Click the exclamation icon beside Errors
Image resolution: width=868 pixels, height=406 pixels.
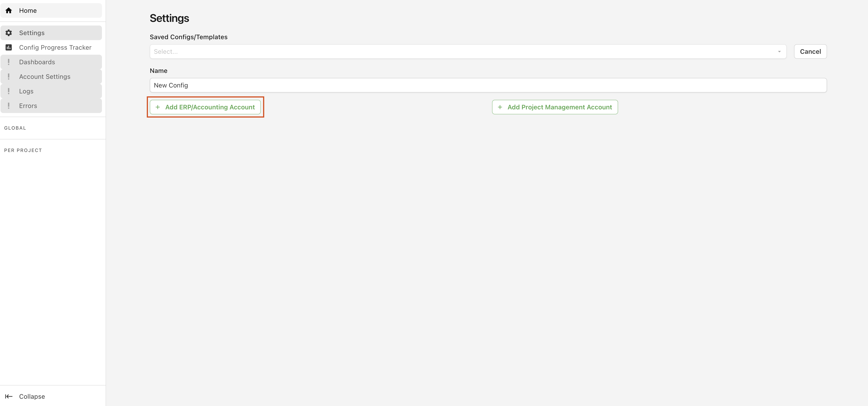click(9, 105)
